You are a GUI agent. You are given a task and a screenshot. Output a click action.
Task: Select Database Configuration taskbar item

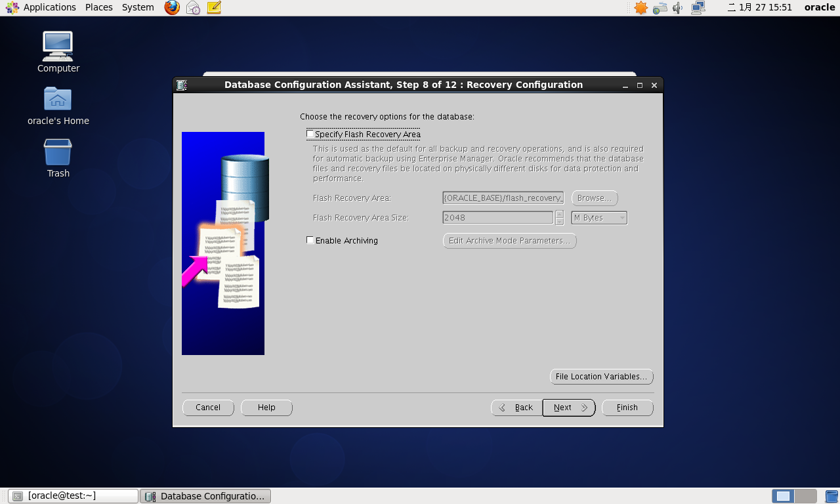[x=205, y=496]
